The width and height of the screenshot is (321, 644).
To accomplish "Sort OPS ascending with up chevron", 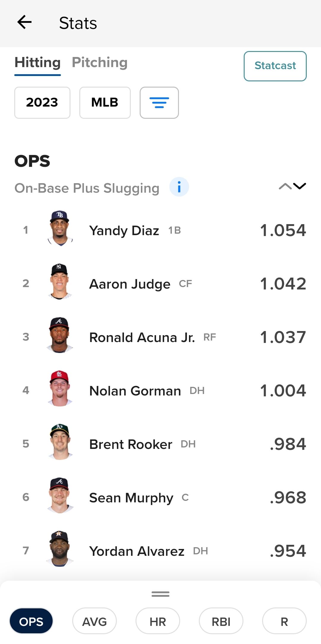I will pyautogui.click(x=285, y=186).
